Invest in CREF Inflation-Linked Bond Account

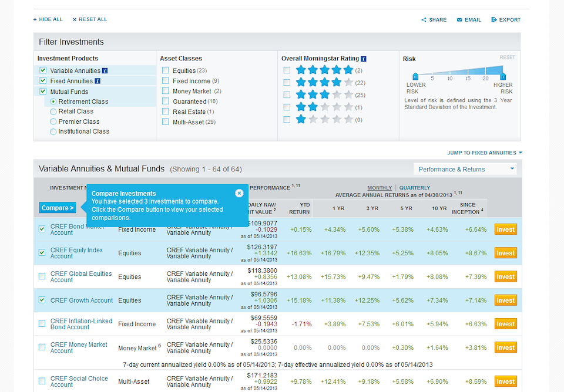[x=506, y=324]
